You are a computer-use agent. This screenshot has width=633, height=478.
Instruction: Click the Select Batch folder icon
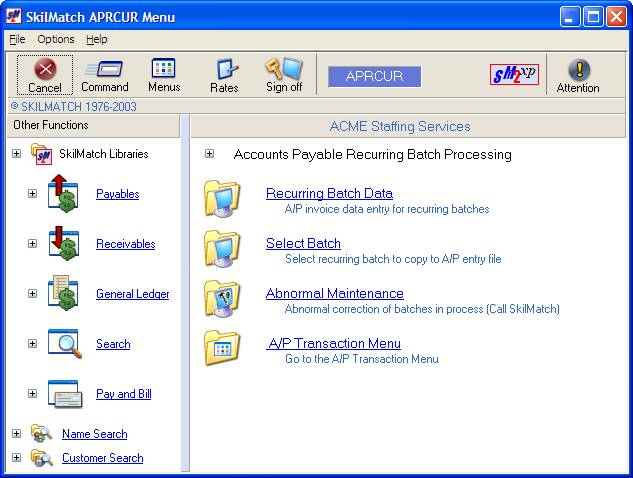(x=222, y=249)
